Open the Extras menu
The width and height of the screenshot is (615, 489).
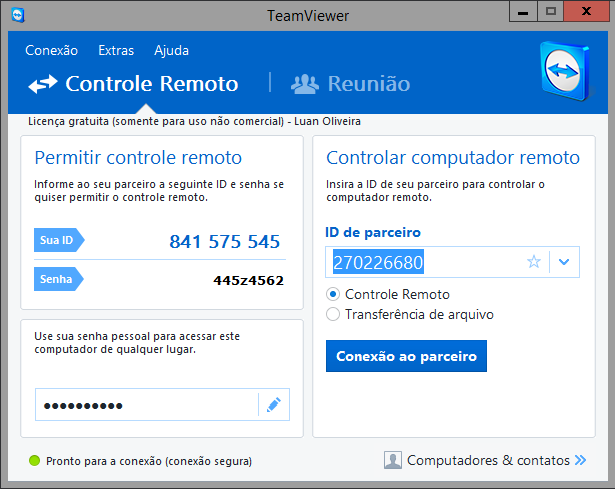(x=116, y=50)
